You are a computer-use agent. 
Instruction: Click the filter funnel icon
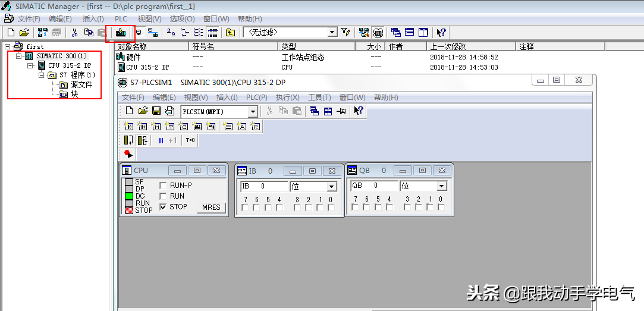[345, 32]
